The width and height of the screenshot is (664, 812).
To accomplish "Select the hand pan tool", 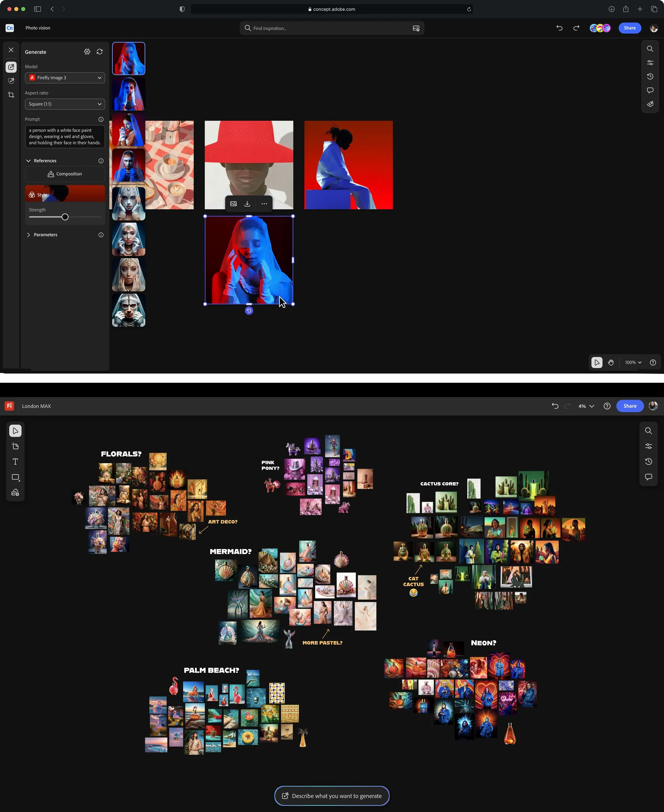I will click(611, 363).
